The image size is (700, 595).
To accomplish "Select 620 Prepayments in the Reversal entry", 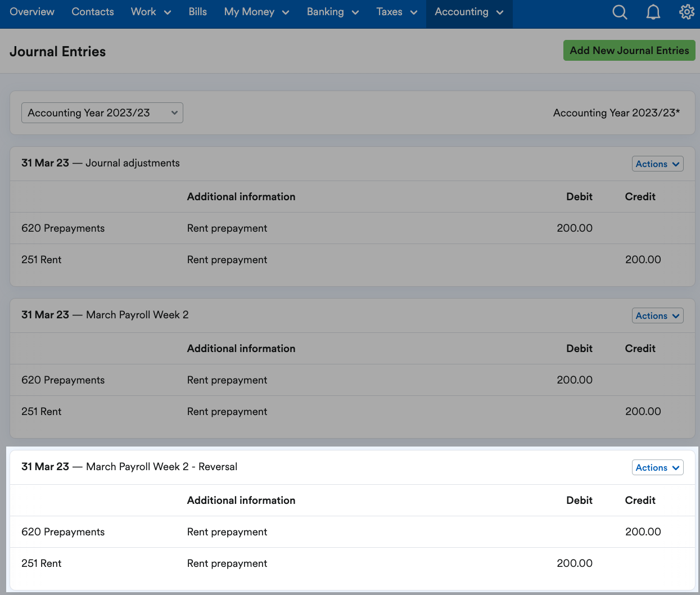I will 63,532.
